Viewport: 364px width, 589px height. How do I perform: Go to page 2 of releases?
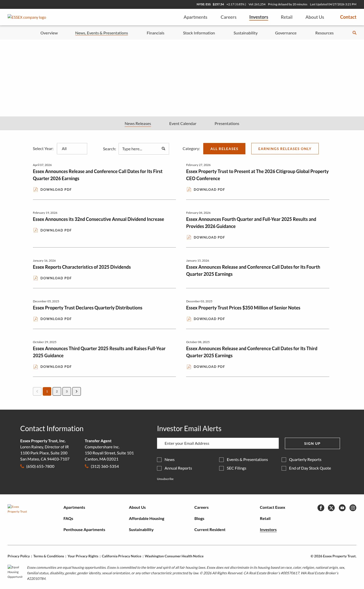[x=57, y=391]
